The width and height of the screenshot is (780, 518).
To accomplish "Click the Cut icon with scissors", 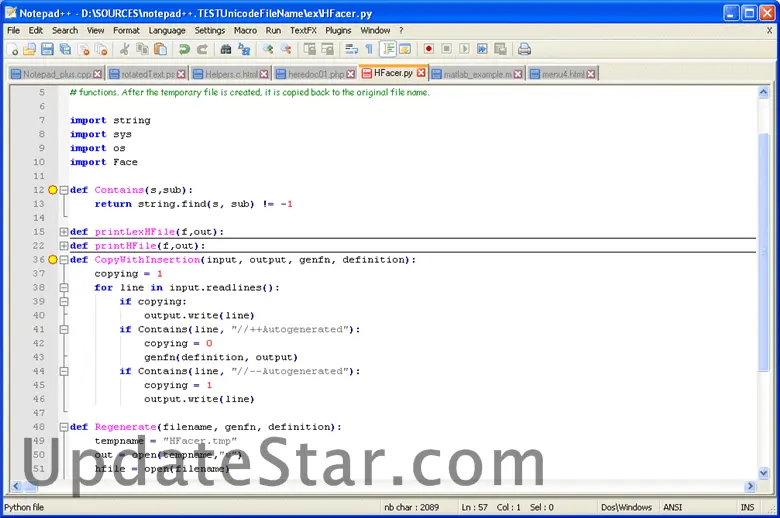I will pyautogui.click(x=125, y=49).
